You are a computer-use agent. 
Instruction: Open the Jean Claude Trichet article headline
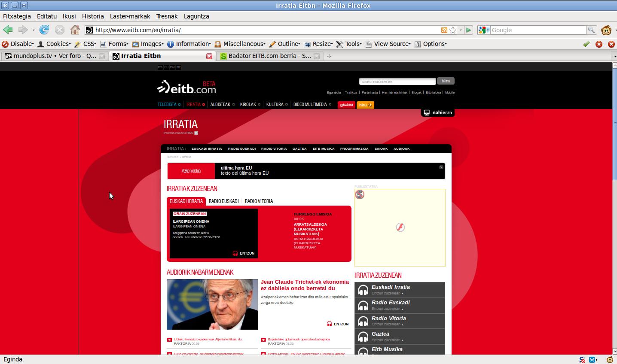pyautogui.click(x=304, y=285)
